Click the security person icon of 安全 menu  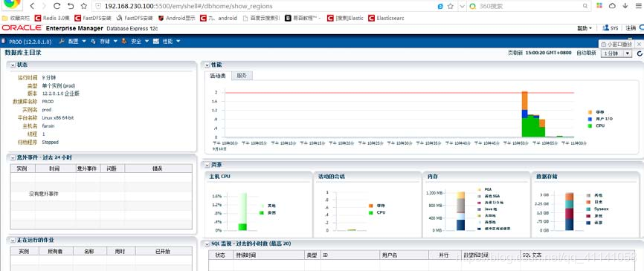coord(124,42)
